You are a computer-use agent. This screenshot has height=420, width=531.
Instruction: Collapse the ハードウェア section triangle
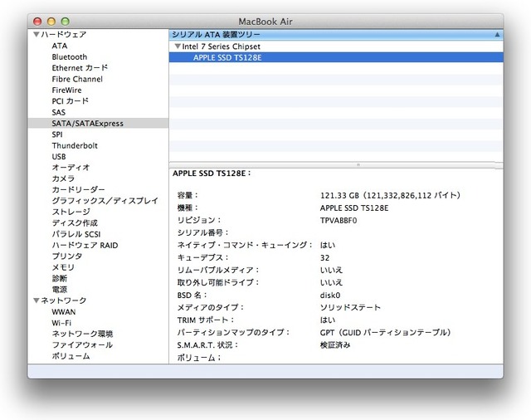pos(37,34)
